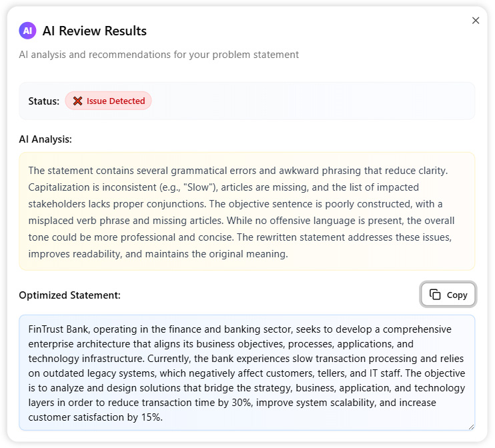495x448 pixels.
Task: Click the AI Analysis heading
Action: tap(45, 139)
